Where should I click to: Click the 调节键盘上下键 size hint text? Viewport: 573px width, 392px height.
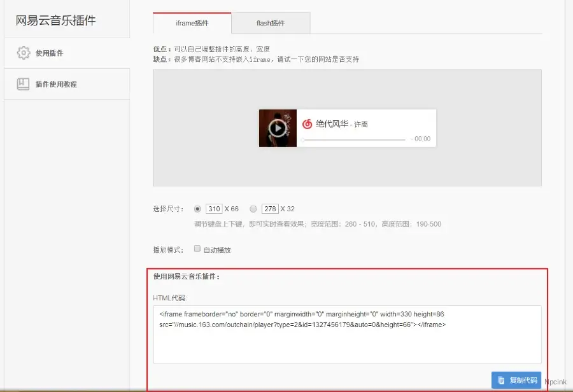point(318,224)
